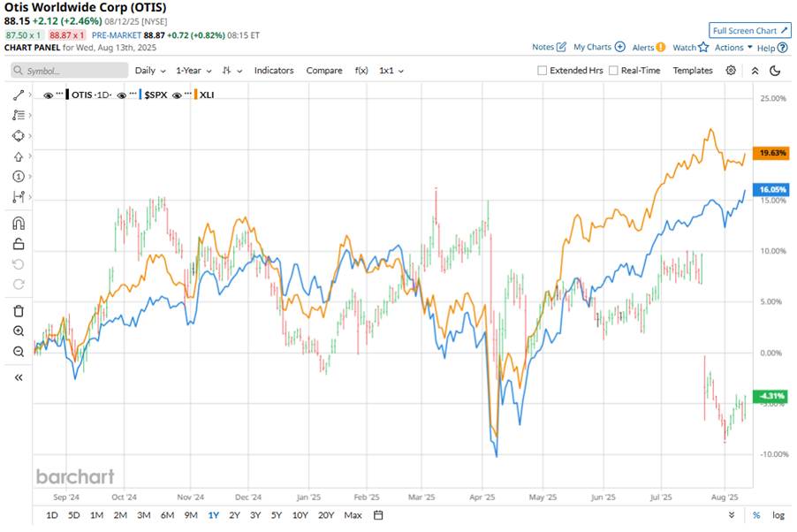Click the PRE-MARKET quote label
797x532 pixels.
coord(117,35)
